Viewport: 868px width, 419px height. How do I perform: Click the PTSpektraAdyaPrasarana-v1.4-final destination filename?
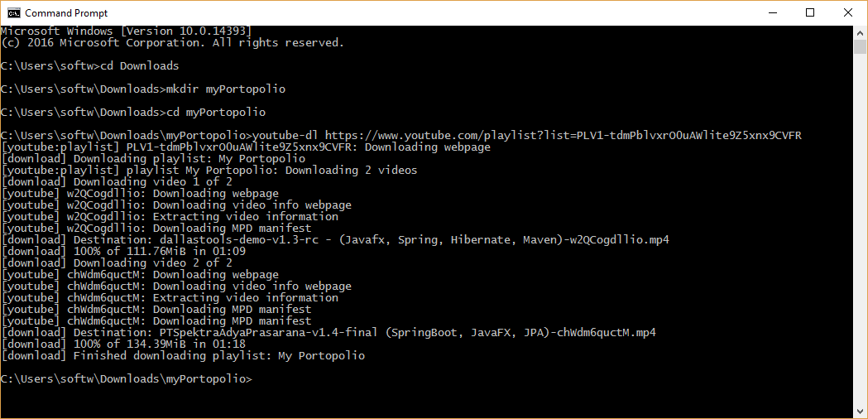pyautogui.click(x=408, y=333)
